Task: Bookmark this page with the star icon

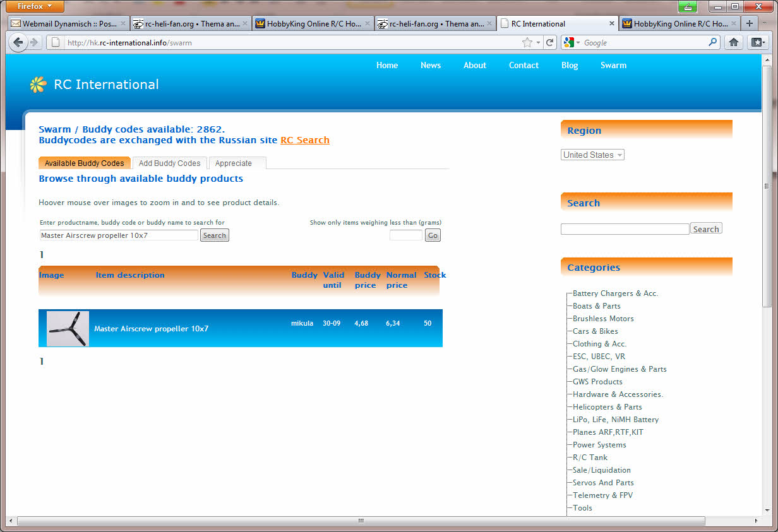Action: (527, 43)
